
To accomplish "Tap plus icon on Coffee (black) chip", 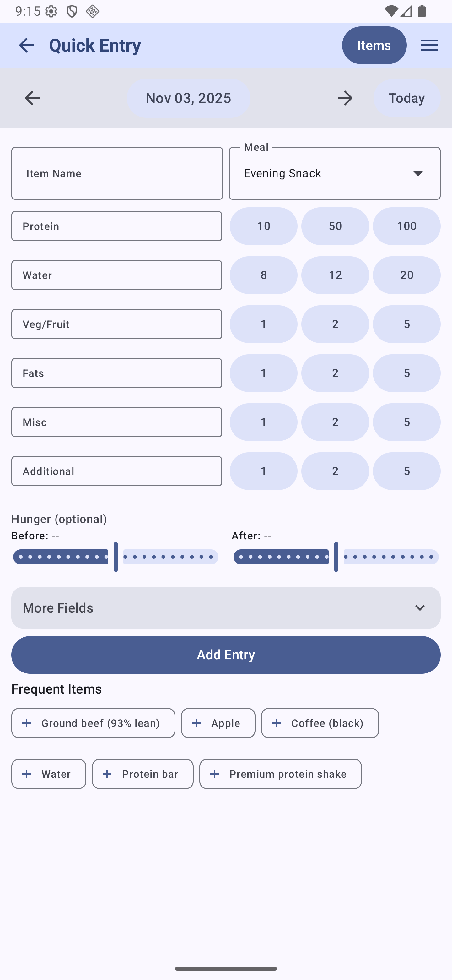I will tap(276, 723).
